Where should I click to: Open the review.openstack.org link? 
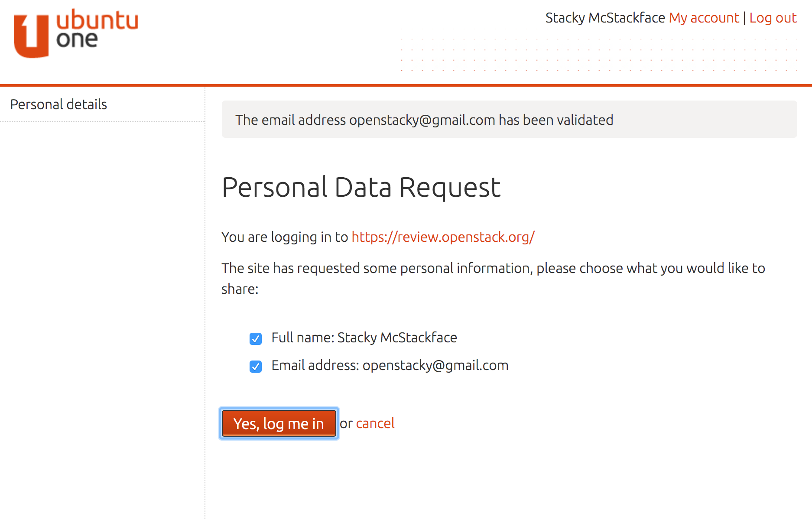click(443, 237)
